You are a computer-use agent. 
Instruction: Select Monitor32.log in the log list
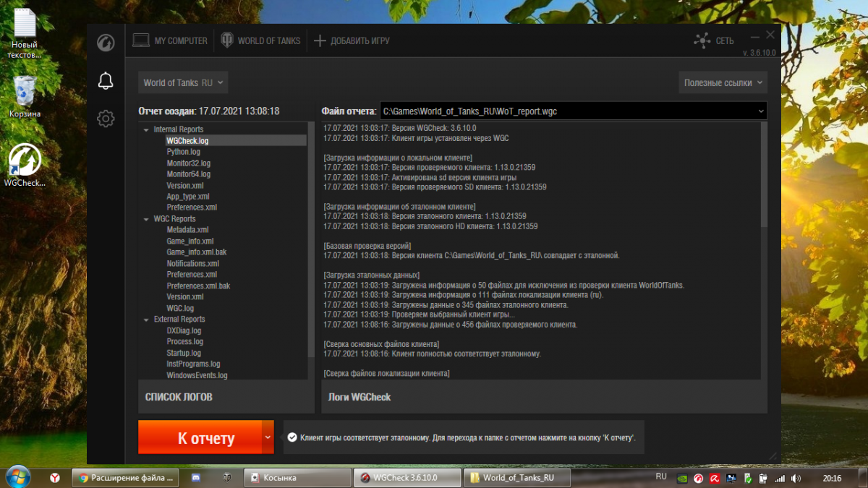coord(189,163)
